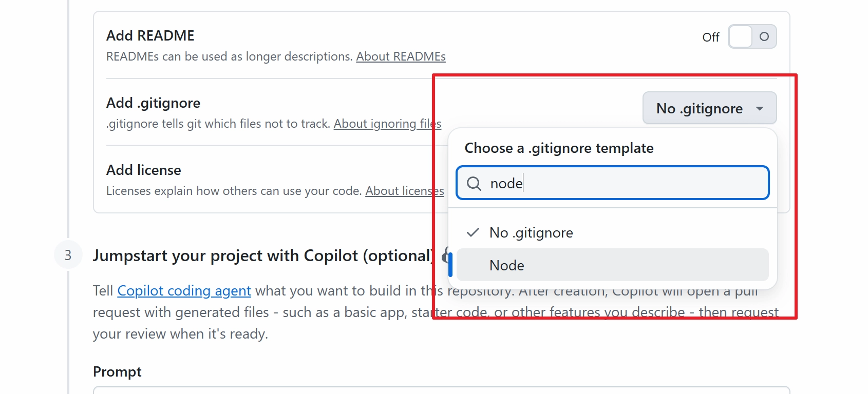The height and width of the screenshot is (394, 868).
Task: Click the Jumpstart your project with Copilot heading
Action: pyautogui.click(x=262, y=255)
